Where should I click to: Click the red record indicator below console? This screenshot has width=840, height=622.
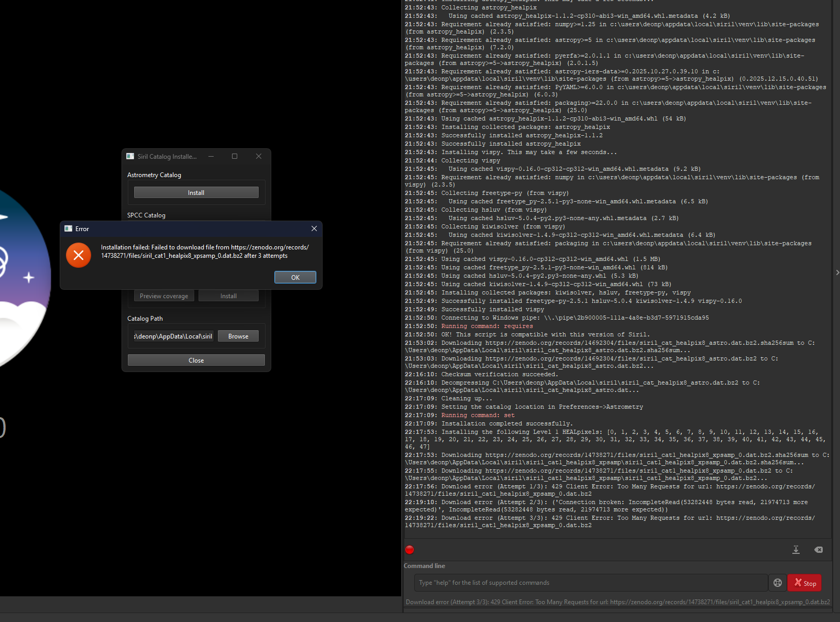click(410, 550)
